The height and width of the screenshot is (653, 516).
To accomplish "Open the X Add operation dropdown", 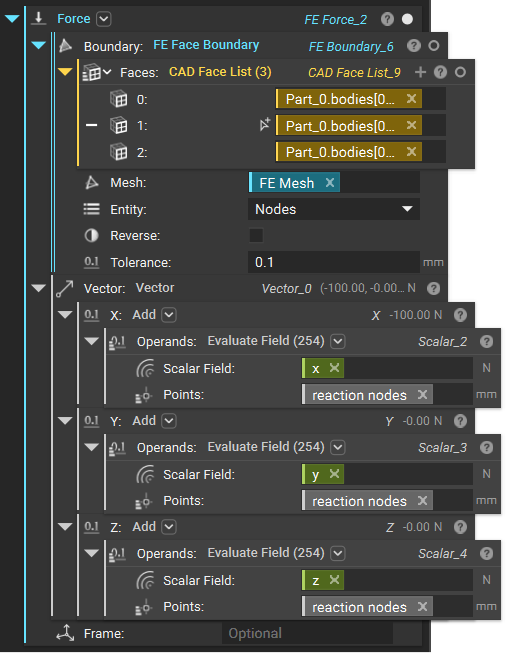I will [x=169, y=315].
